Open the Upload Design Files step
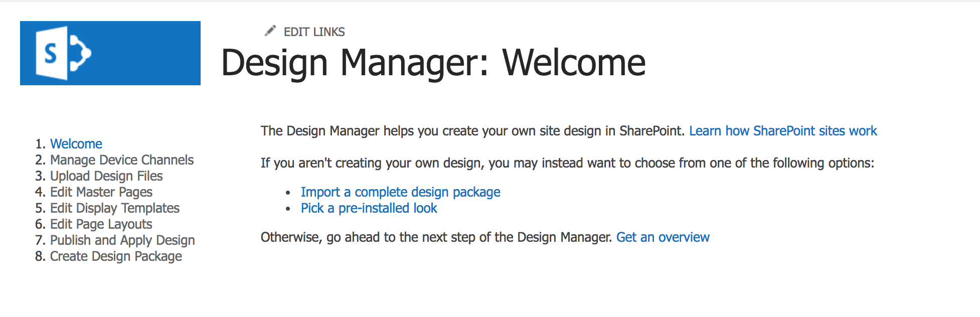 point(106,176)
